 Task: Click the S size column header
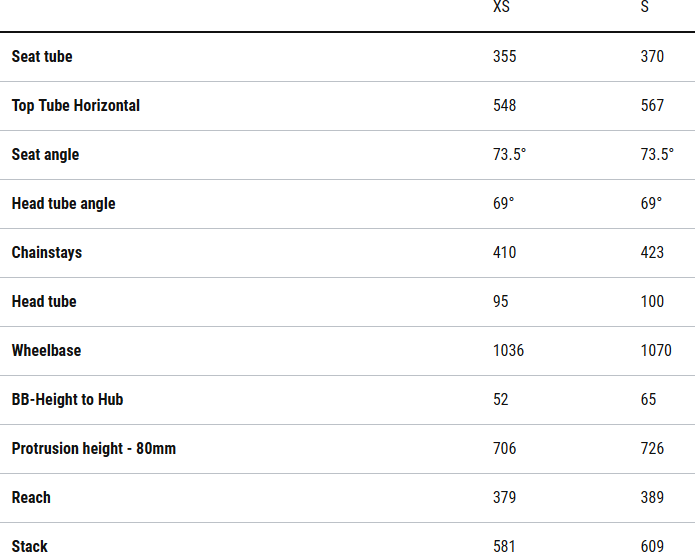point(645,7)
